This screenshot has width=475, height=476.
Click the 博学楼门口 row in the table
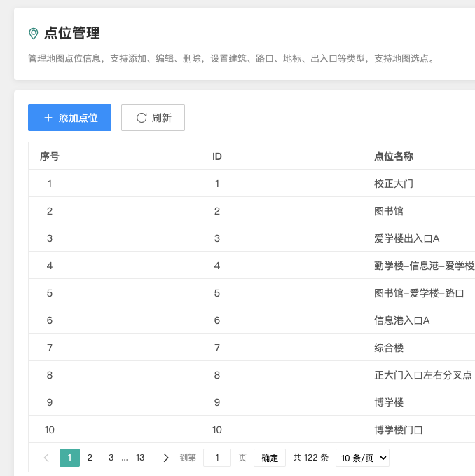[x=399, y=430]
